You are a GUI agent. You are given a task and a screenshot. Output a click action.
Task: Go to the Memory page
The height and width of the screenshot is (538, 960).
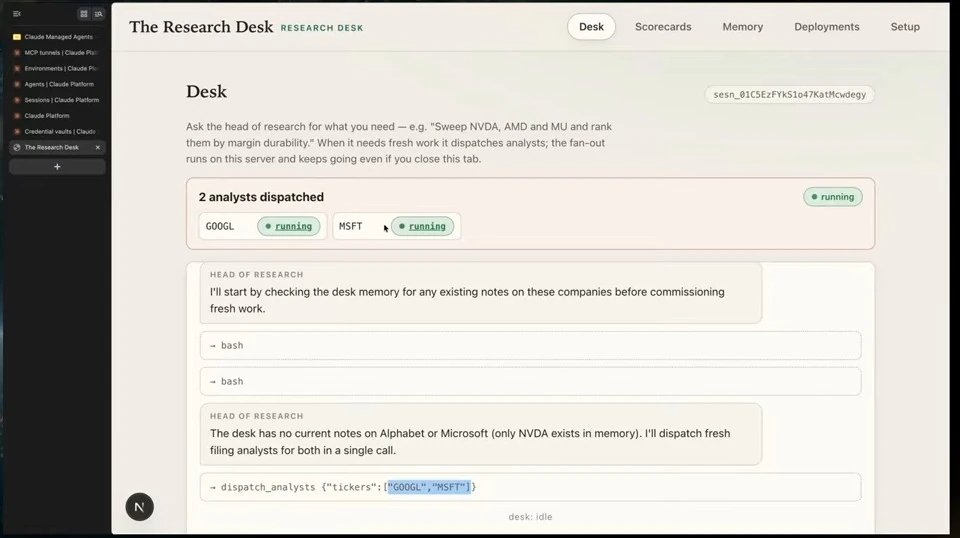click(x=743, y=27)
